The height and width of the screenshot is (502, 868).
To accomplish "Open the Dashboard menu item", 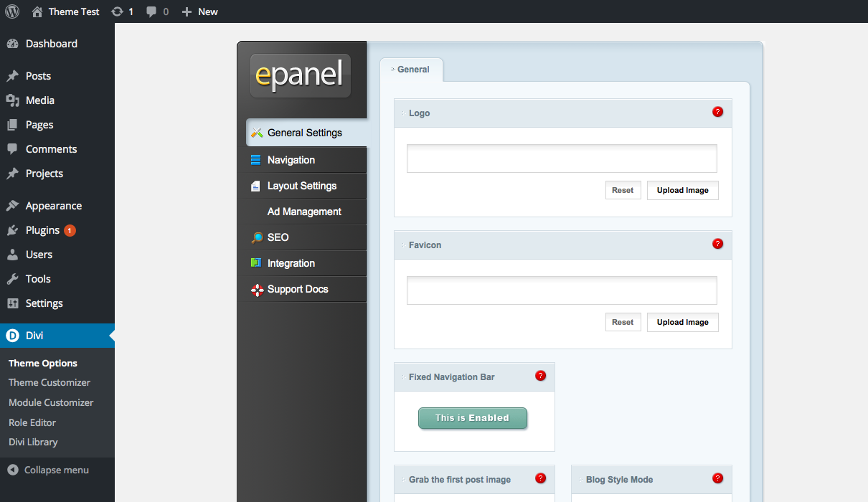I will click(x=57, y=44).
